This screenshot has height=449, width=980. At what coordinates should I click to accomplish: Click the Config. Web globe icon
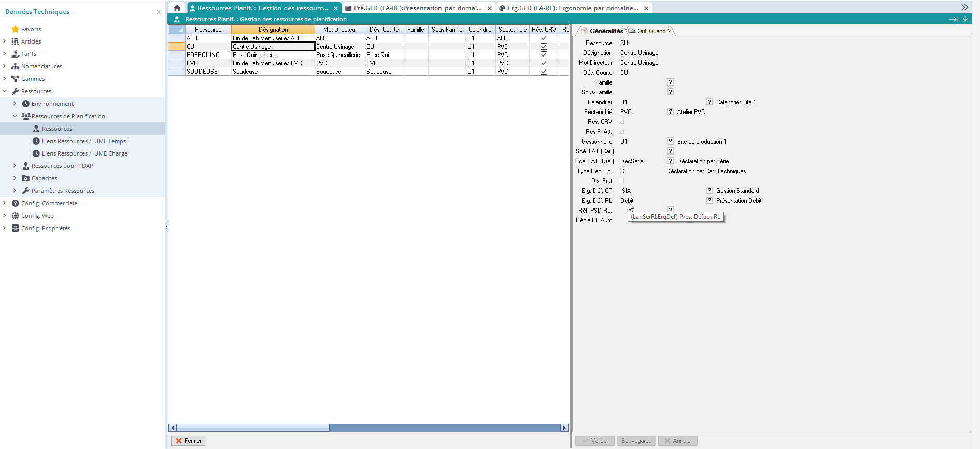tap(15, 216)
